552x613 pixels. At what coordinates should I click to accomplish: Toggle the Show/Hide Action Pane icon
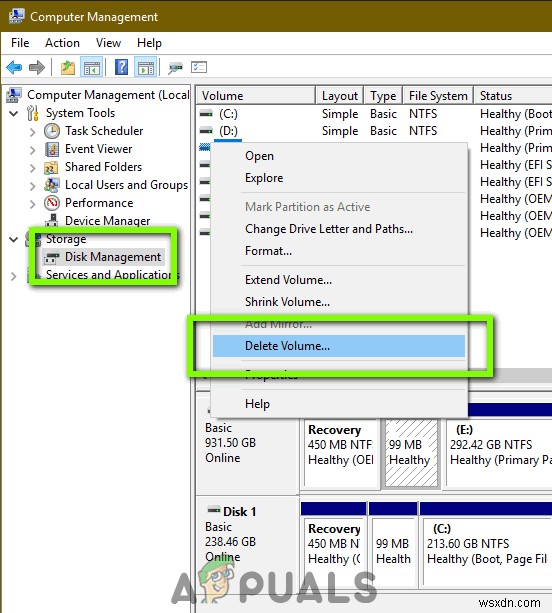tap(146, 68)
